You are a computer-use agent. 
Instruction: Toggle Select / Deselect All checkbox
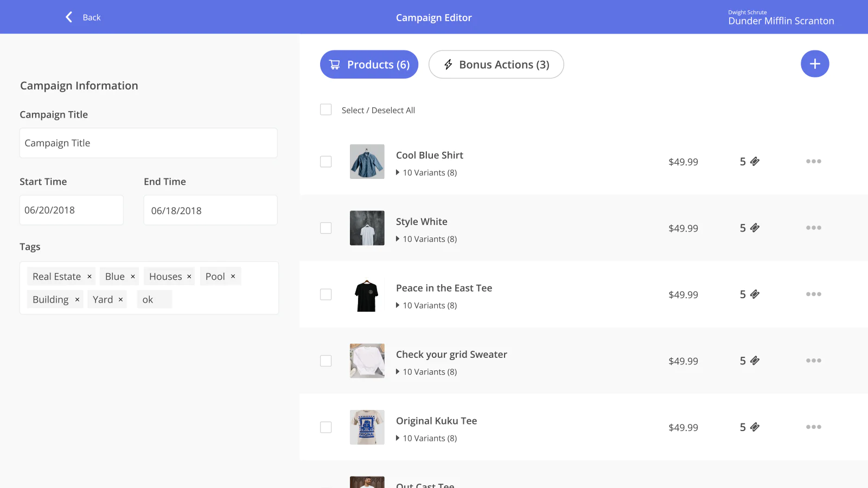326,110
